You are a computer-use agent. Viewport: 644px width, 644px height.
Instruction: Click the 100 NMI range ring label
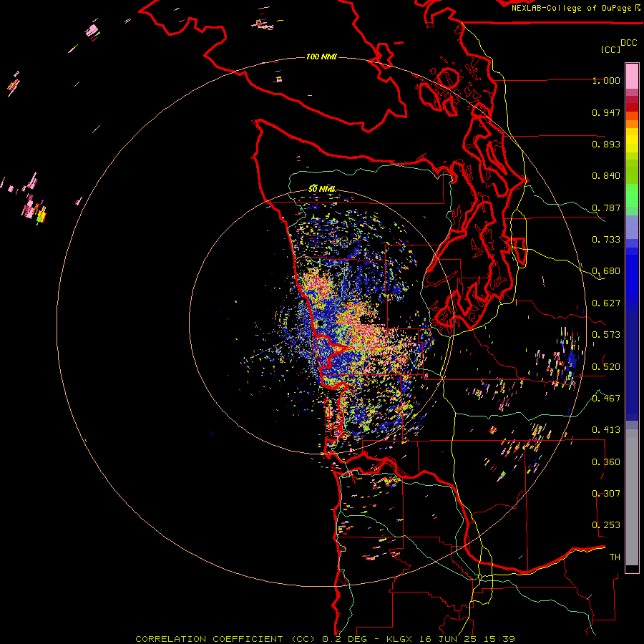point(321,57)
